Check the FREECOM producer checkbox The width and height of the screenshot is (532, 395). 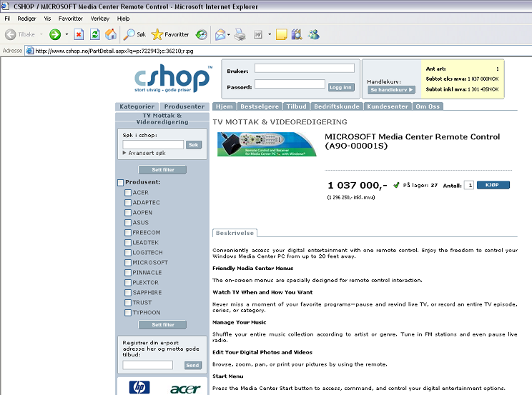[x=127, y=233]
